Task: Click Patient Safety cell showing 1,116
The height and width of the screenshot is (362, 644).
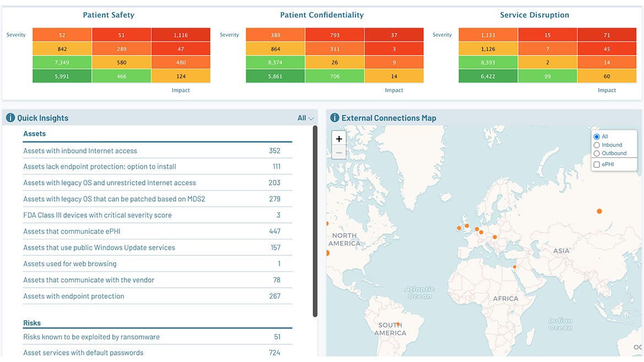Action: 181,35
